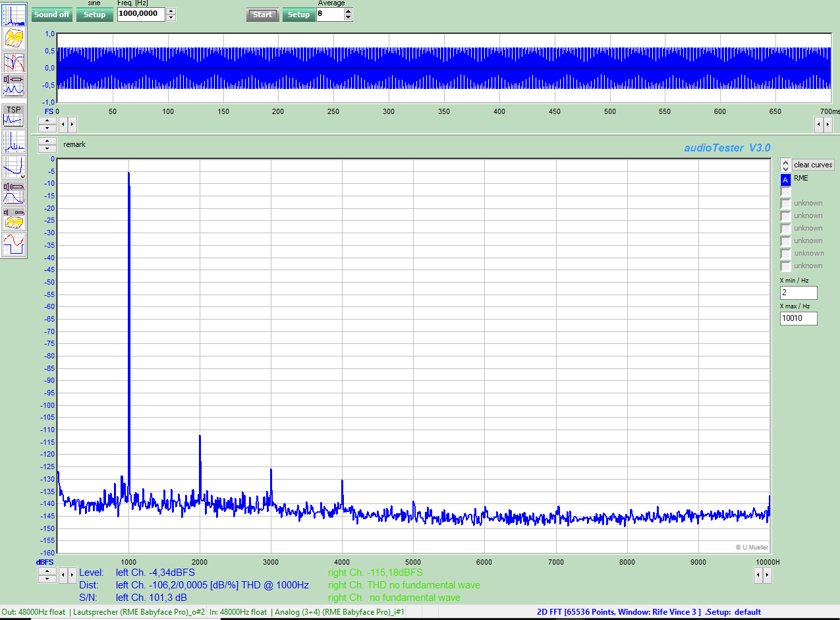
Task: Open the Average count dropdown stepper
Action: (347, 14)
